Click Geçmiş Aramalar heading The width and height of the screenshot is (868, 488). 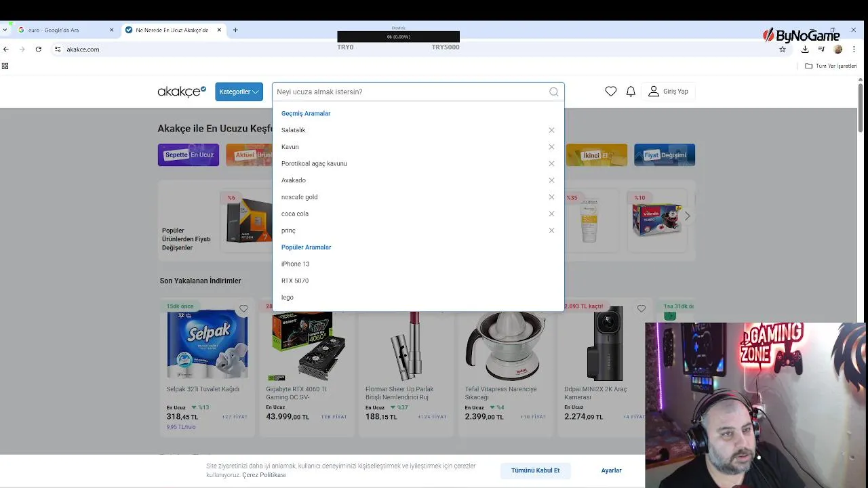306,113
